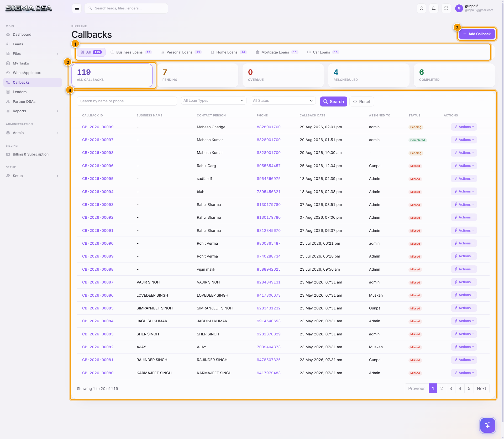The width and height of the screenshot is (504, 439).
Task: Open callback CB-2026-00099 link
Action: click(x=98, y=127)
